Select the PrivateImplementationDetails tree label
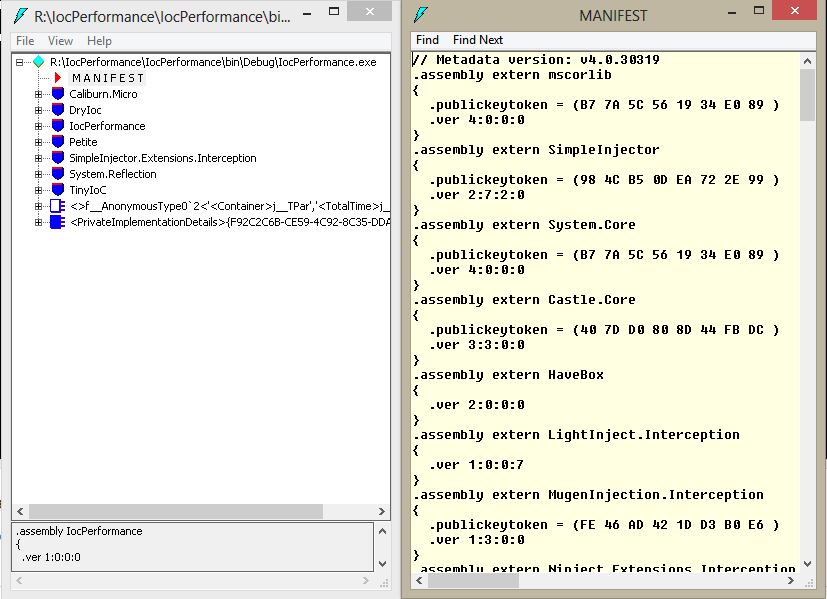This screenshot has height=599, width=827. pyautogui.click(x=229, y=222)
